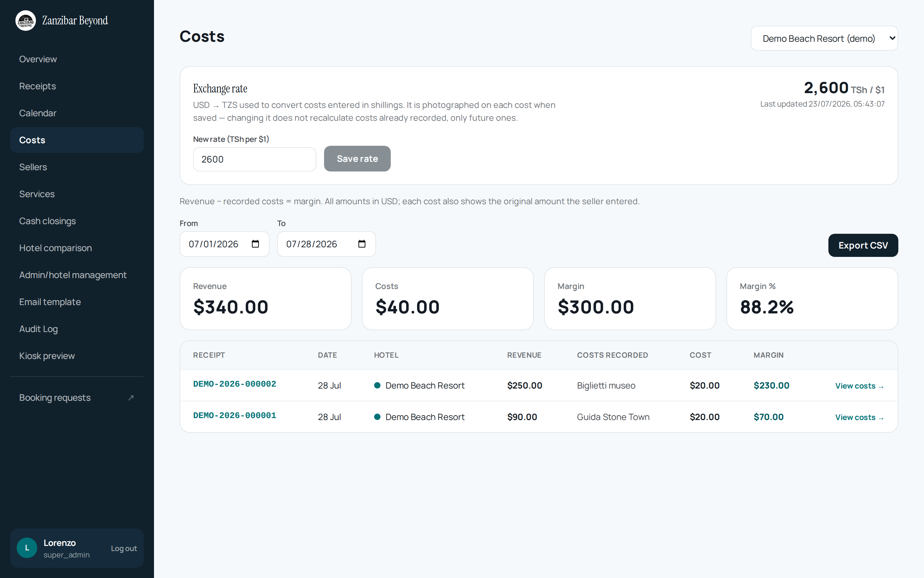This screenshot has width=924, height=578.
Task: Open Cash closings page
Action: click(x=77, y=221)
